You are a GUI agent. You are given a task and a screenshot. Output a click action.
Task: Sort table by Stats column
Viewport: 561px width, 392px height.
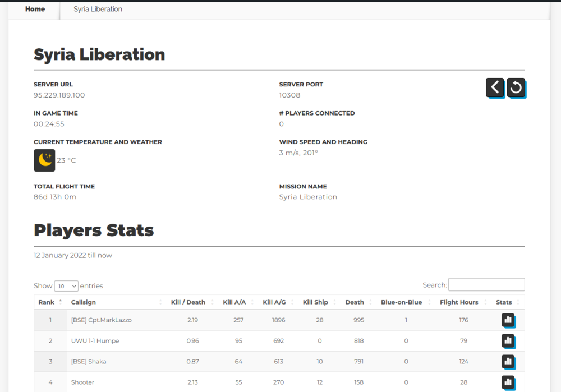(x=508, y=302)
